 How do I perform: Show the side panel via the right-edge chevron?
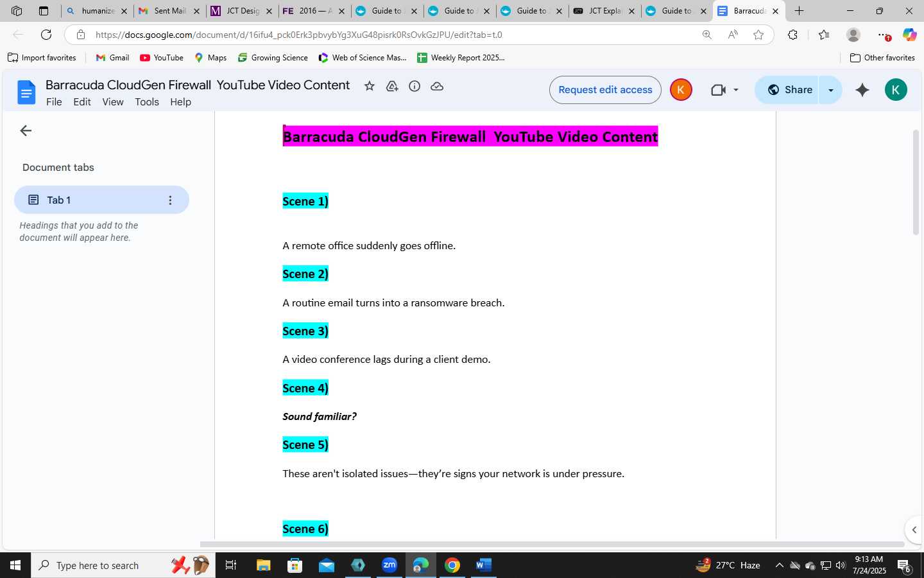(x=914, y=530)
